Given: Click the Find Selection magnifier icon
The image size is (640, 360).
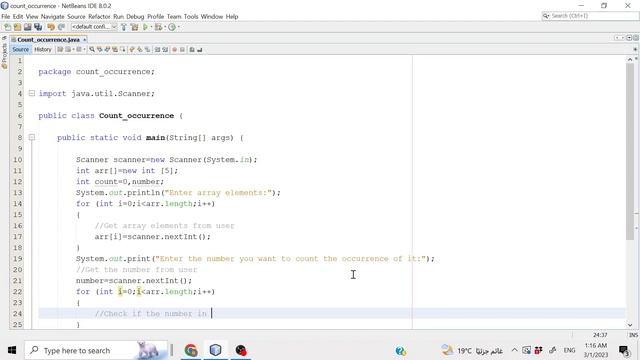Looking at the screenshot, I should [92, 49].
